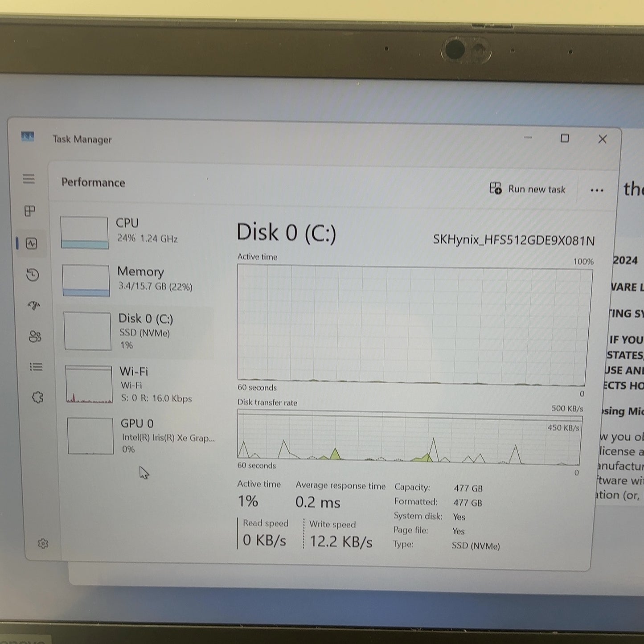Open Task Manager settings gear
Viewport: 644px width, 644px height.
click(43, 543)
